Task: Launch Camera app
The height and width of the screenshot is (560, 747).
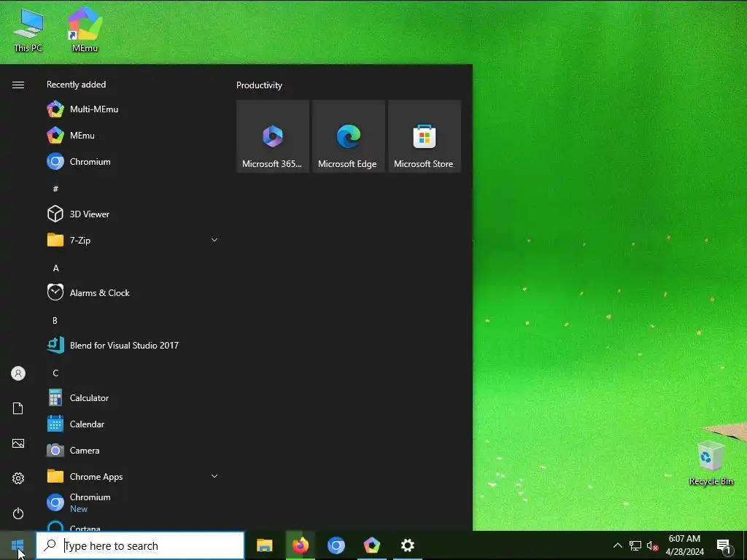Action: [x=133, y=450]
